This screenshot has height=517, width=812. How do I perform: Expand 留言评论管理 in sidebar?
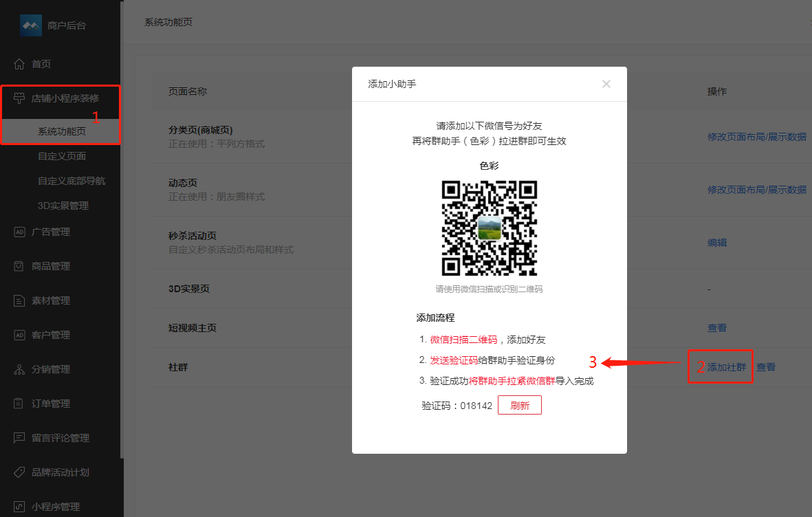pyautogui.click(x=60, y=438)
